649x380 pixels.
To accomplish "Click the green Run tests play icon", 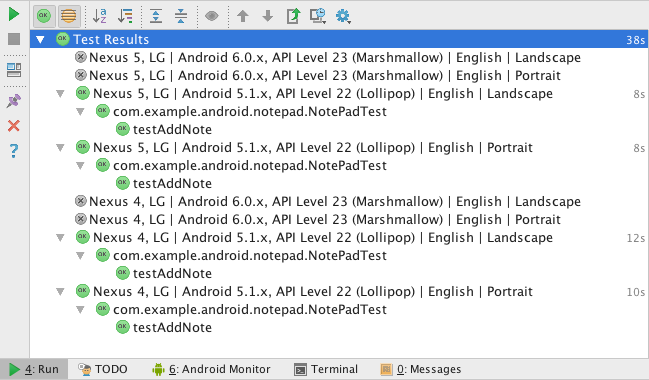I will (14, 14).
